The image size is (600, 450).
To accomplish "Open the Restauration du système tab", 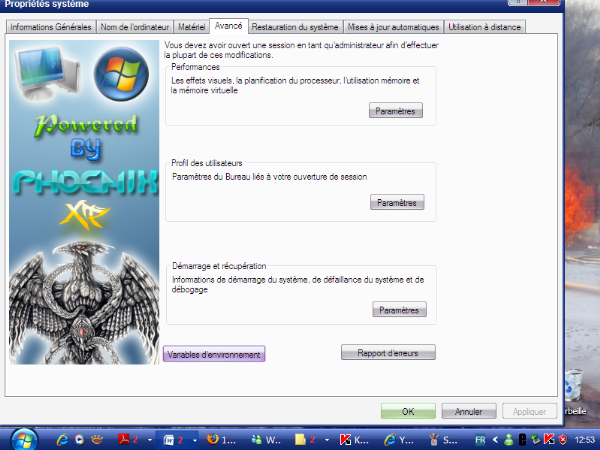I will 295,27.
